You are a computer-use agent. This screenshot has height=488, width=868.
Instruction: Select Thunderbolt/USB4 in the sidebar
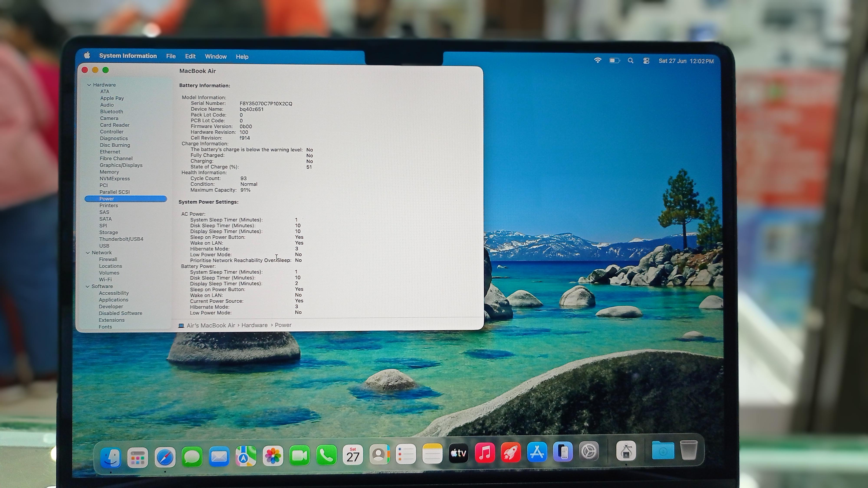coord(121,239)
